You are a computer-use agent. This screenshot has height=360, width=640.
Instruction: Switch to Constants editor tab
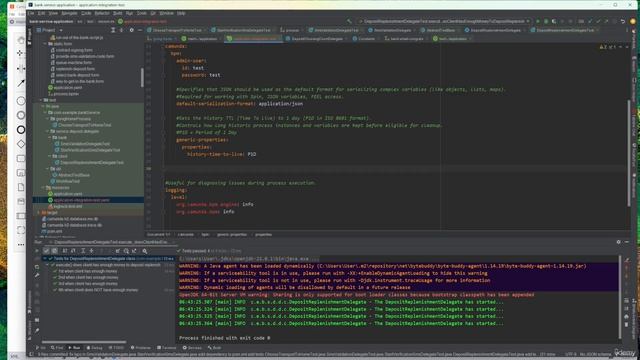(366, 39)
